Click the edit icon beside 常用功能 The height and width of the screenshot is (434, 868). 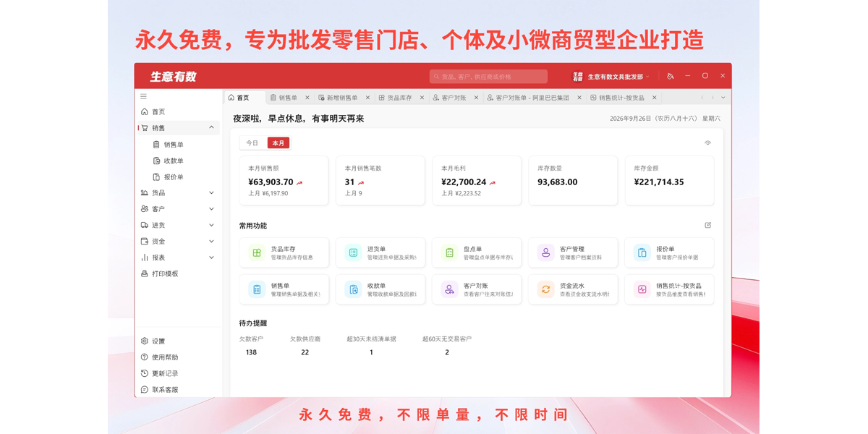pyautogui.click(x=708, y=226)
